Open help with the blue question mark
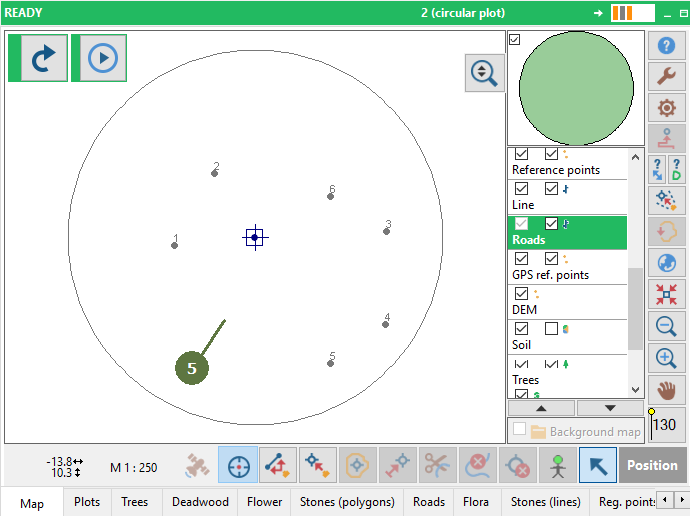The height and width of the screenshot is (516, 690). tap(666, 45)
